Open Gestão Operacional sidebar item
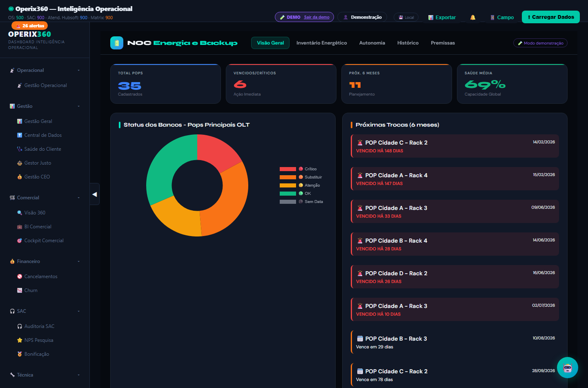588x388 pixels. tap(45, 85)
